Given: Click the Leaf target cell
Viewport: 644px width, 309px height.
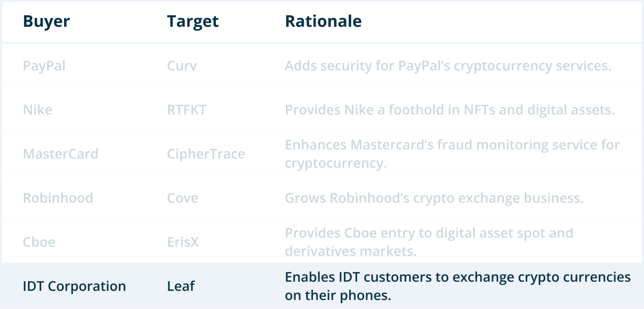Looking at the screenshot, I should coord(181,286).
